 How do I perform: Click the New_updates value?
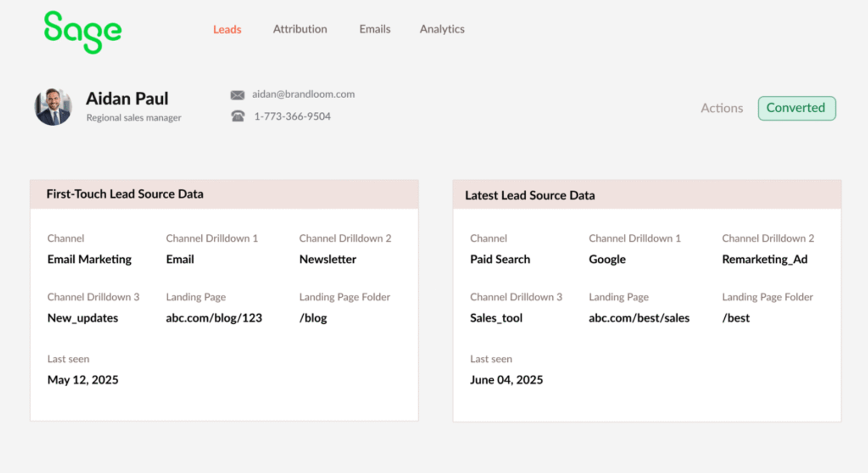click(82, 318)
